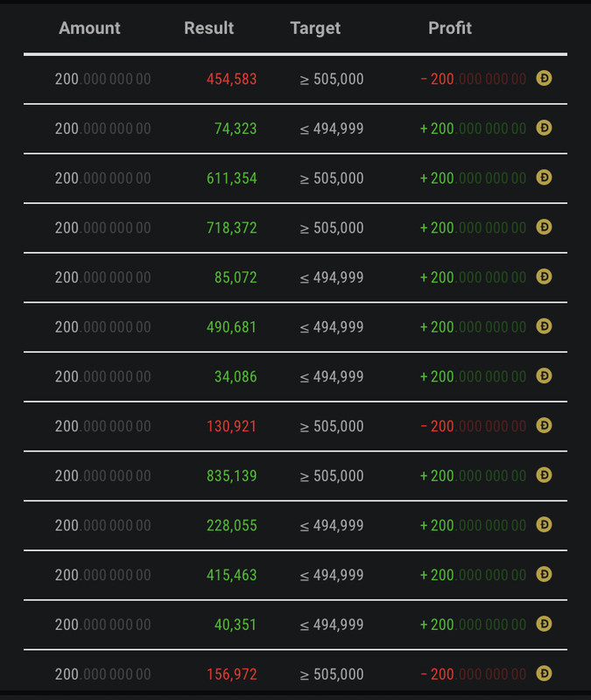Click Dogecoin icon in the 85,072 result row
This screenshot has height=700, width=591.
(x=544, y=277)
